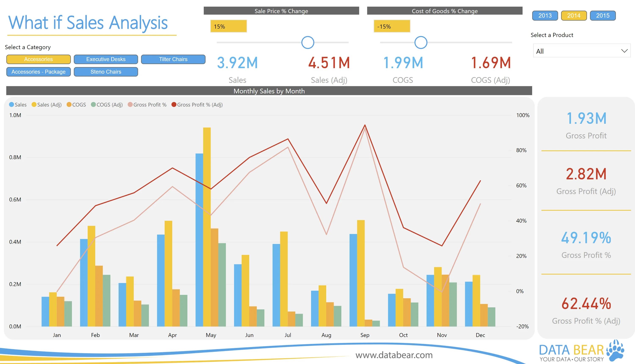Click the Jan axis label

pyautogui.click(x=57, y=335)
